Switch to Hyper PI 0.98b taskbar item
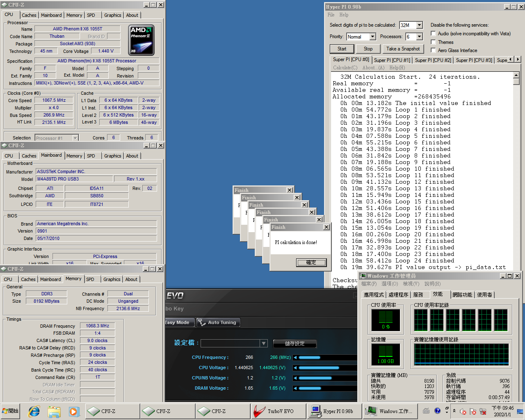Viewport: 525px width, 420px height. coord(334,411)
